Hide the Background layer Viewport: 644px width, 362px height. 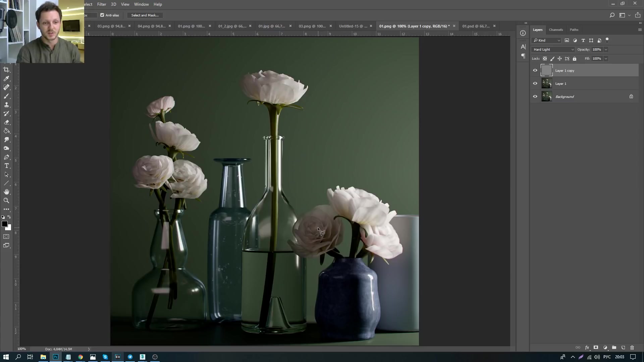tap(535, 96)
